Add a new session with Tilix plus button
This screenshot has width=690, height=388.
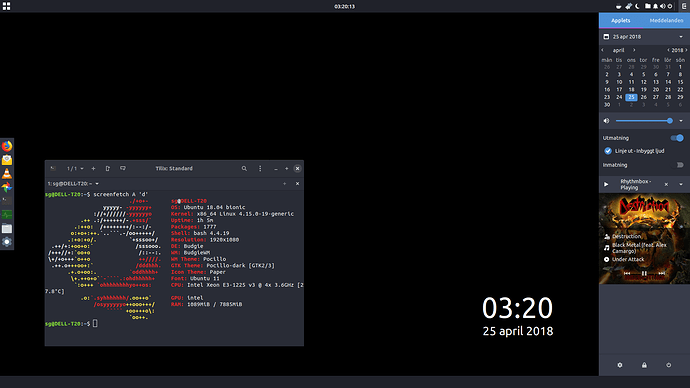93,168
